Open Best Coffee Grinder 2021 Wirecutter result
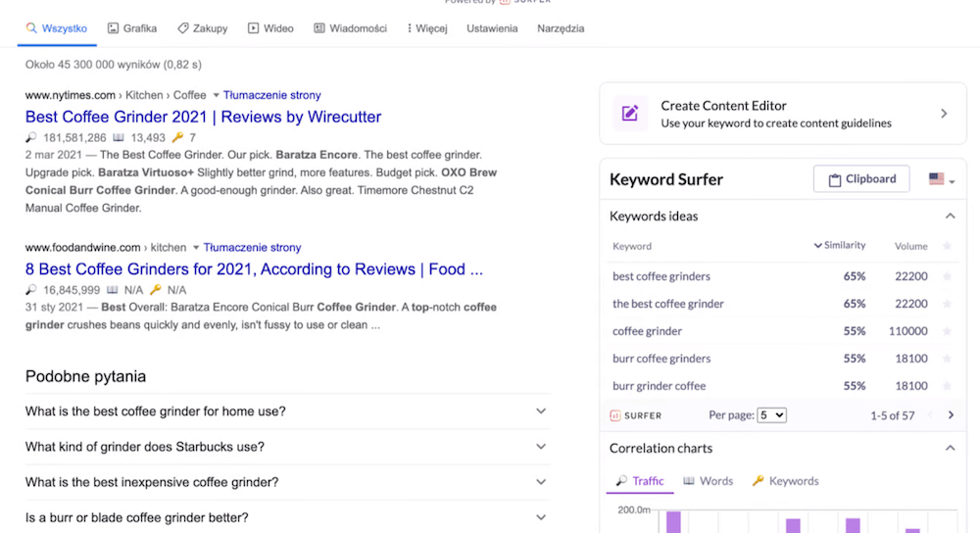 [203, 117]
